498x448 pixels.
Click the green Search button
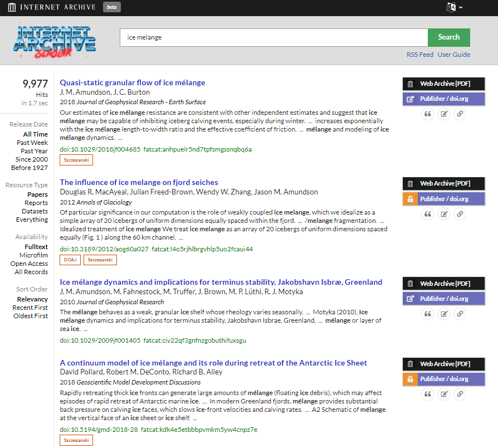[448, 37]
